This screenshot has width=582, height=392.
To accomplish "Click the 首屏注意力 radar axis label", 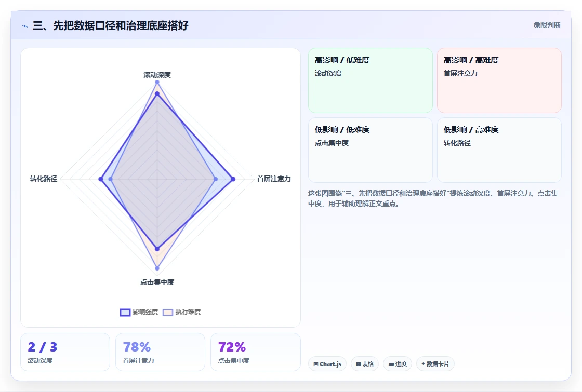I will point(274,179).
